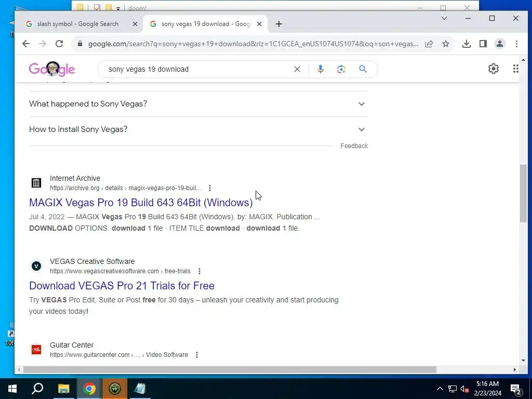Open Google quick settings gear
Viewport: 532px width, 399px height.
[494, 69]
